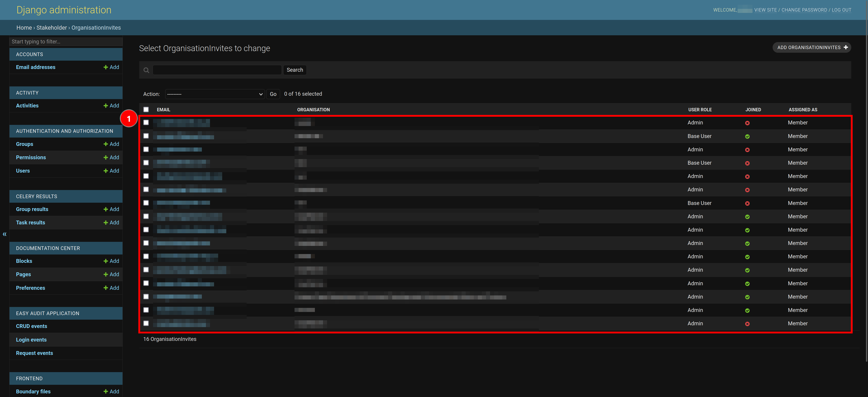
Task: Click the red joined icon in last row
Action: 747,324
